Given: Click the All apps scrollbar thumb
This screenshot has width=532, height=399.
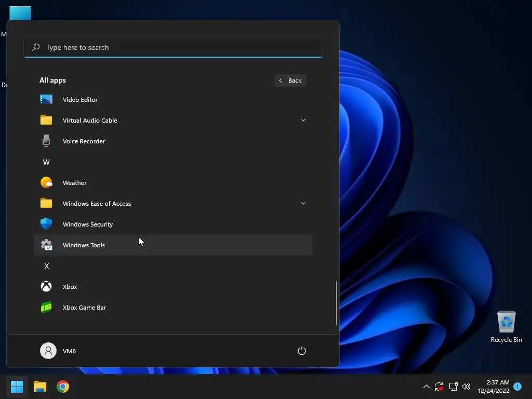Looking at the screenshot, I should [337, 303].
